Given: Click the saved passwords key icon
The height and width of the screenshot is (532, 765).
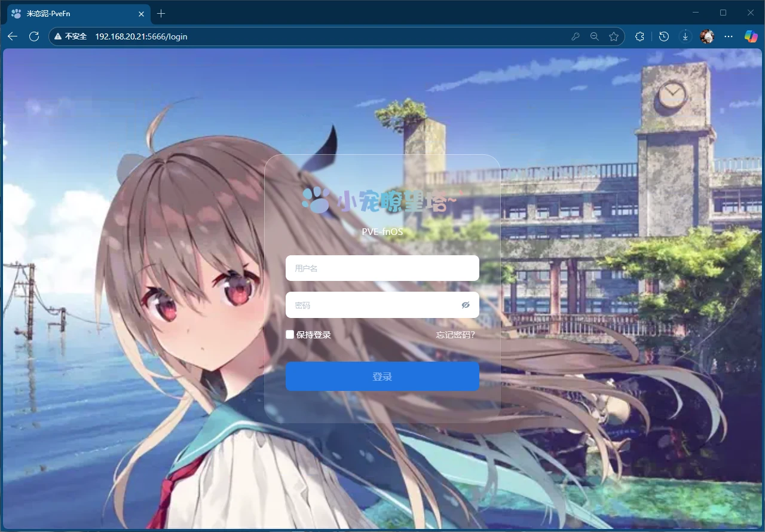Looking at the screenshot, I should [576, 36].
